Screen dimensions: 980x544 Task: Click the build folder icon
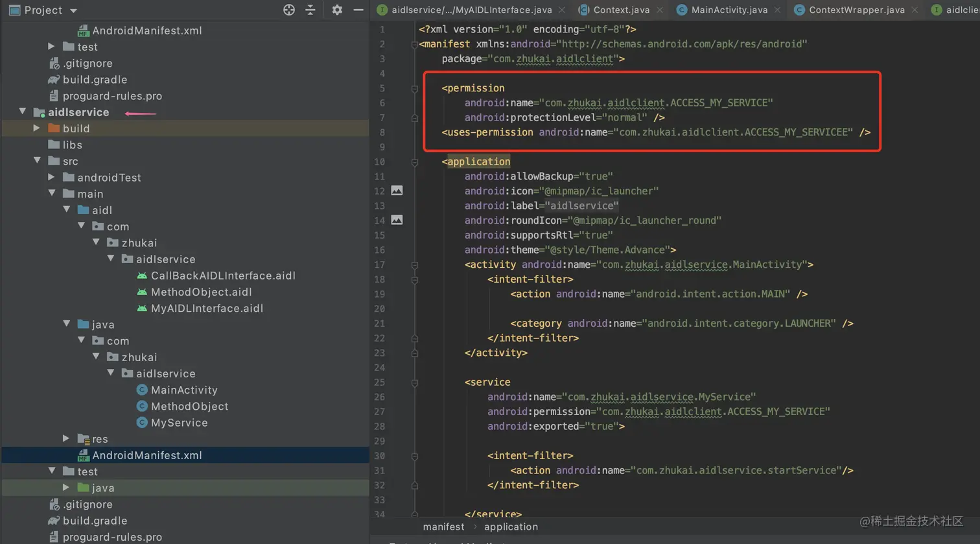coord(54,128)
